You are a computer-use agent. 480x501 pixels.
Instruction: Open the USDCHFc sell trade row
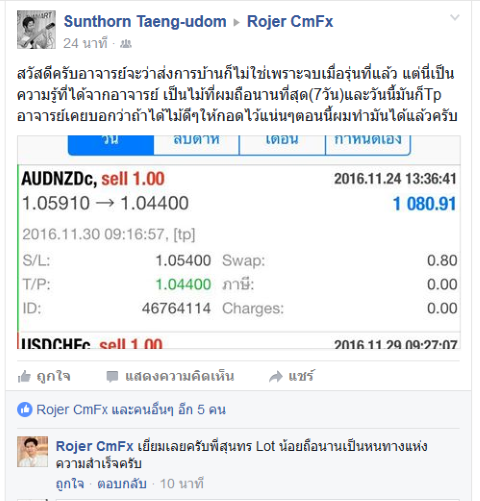pos(239,341)
